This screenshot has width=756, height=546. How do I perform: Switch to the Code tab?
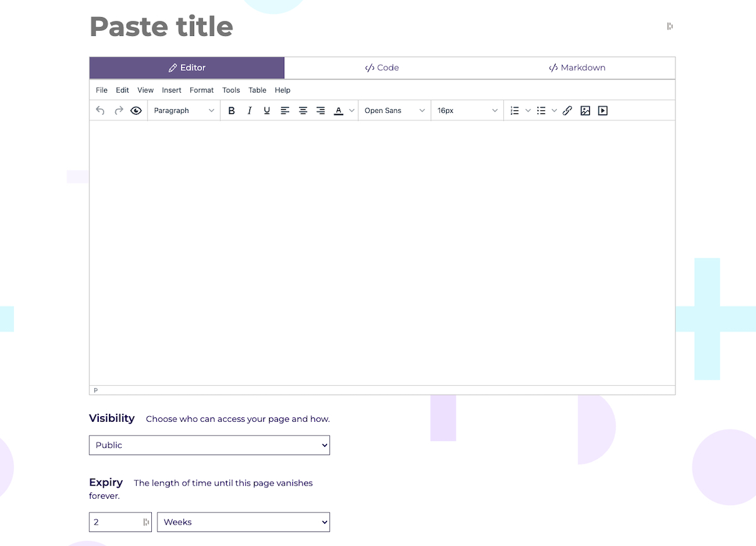[382, 68]
